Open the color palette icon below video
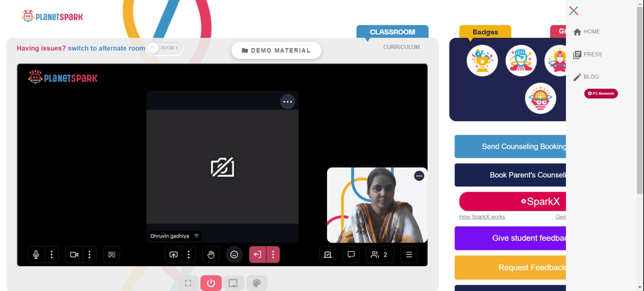 tap(257, 283)
